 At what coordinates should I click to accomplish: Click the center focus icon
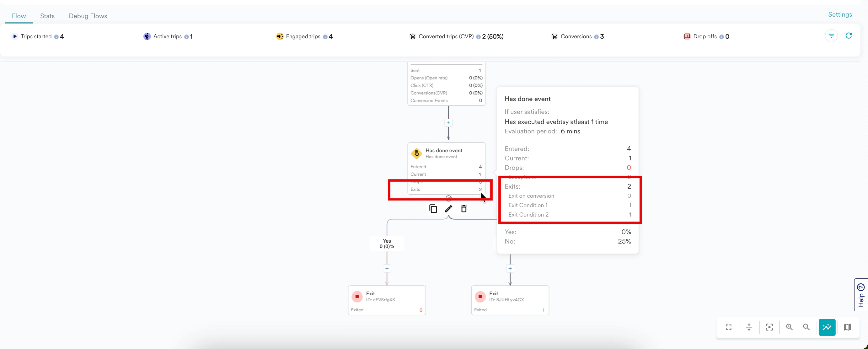click(x=769, y=327)
